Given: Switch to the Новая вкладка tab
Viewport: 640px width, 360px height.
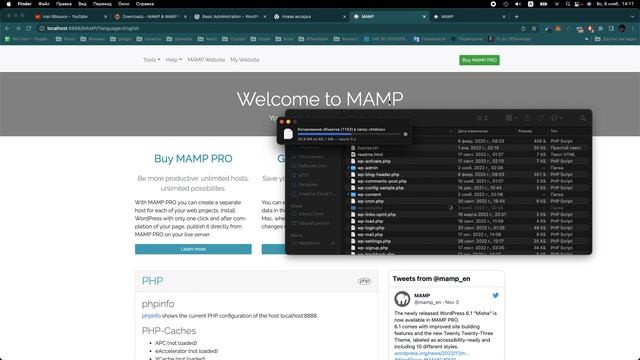Looking at the screenshot, I should click(x=309, y=17).
